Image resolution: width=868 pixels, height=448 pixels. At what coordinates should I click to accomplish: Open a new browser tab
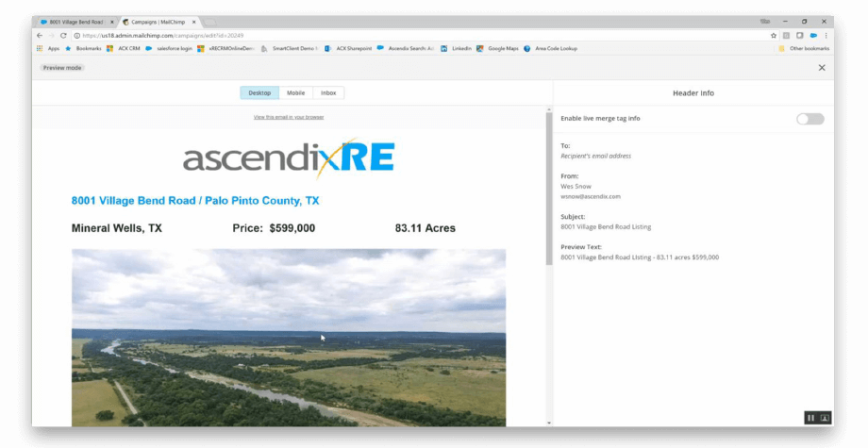click(209, 22)
